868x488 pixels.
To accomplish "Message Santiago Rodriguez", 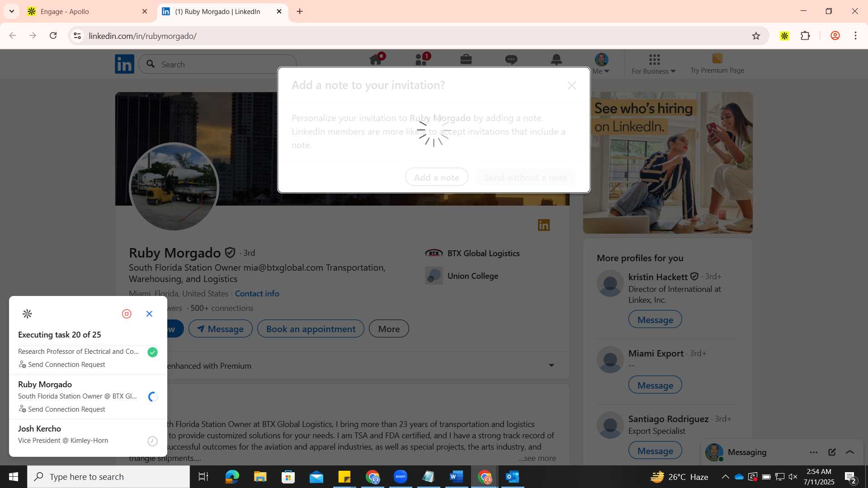I will click(x=655, y=450).
